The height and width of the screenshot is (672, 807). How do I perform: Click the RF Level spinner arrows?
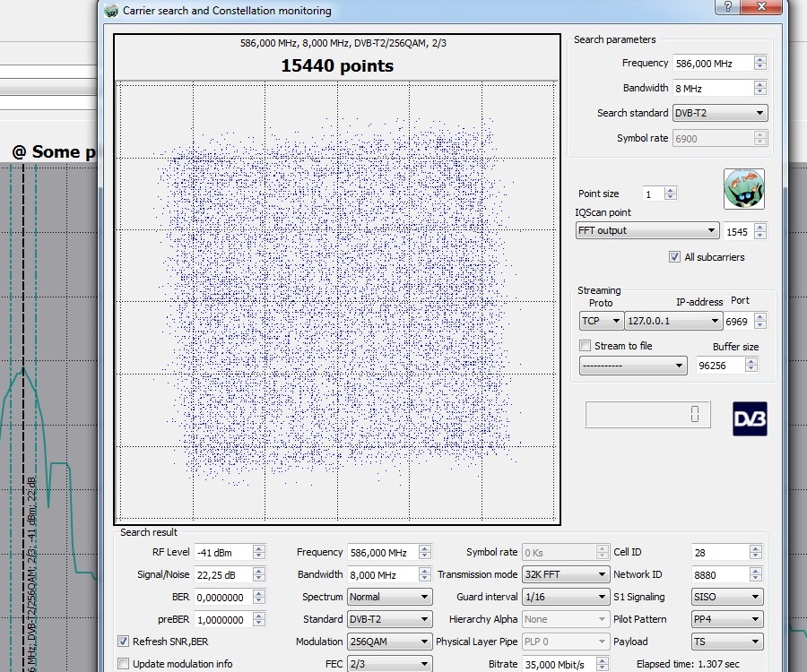point(259,552)
